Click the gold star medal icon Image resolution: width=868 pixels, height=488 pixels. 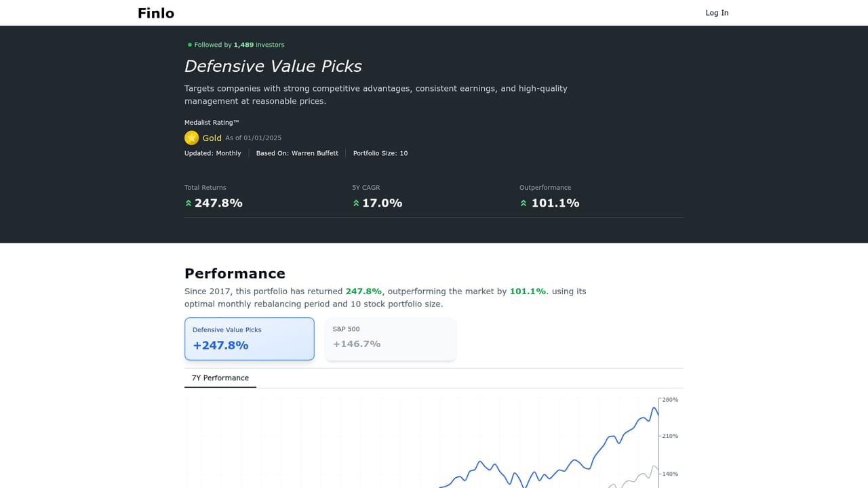click(x=192, y=138)
